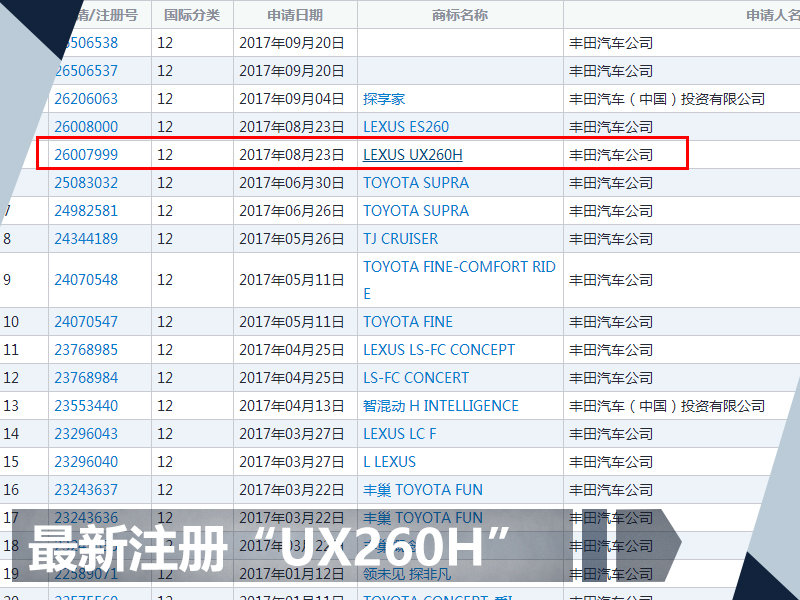This screenshot has height=600, width=800.
Task: Select the date in the LEXUS UX260H row
Action: (292, 155)
